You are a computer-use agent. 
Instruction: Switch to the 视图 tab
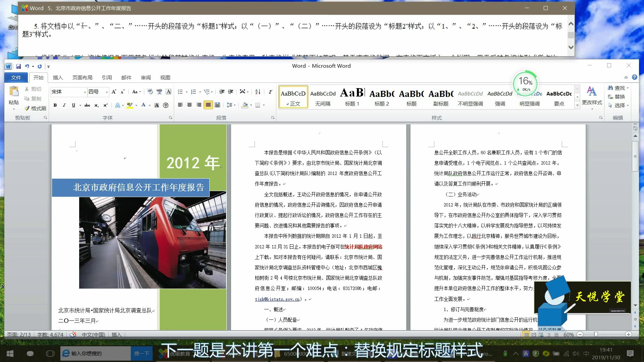[165, 77]
